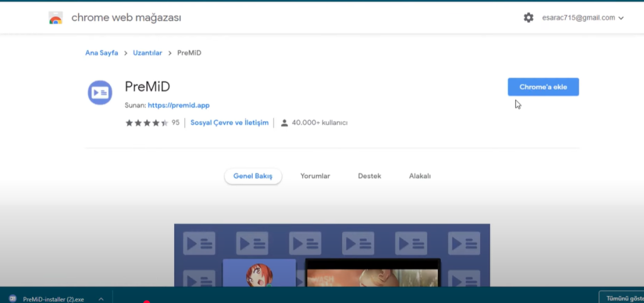This screenshot has width=644, height=303.
Task: Visit the https://premid.app link
Action: (179, 105)
